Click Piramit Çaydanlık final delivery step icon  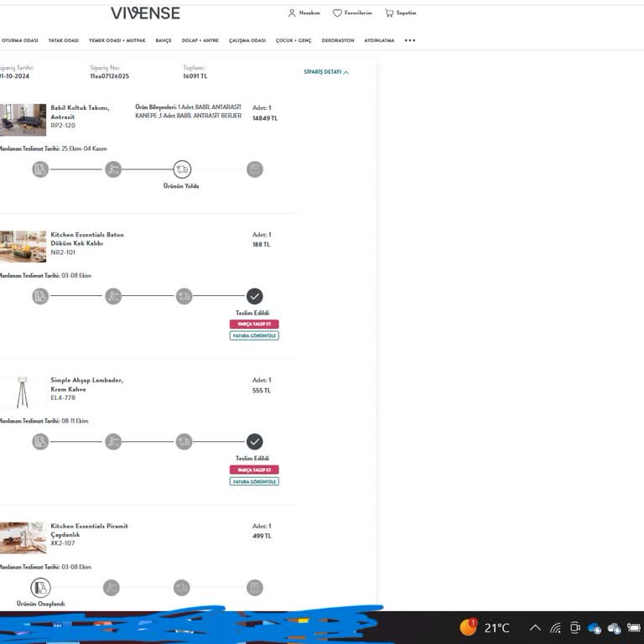[255, 588]
